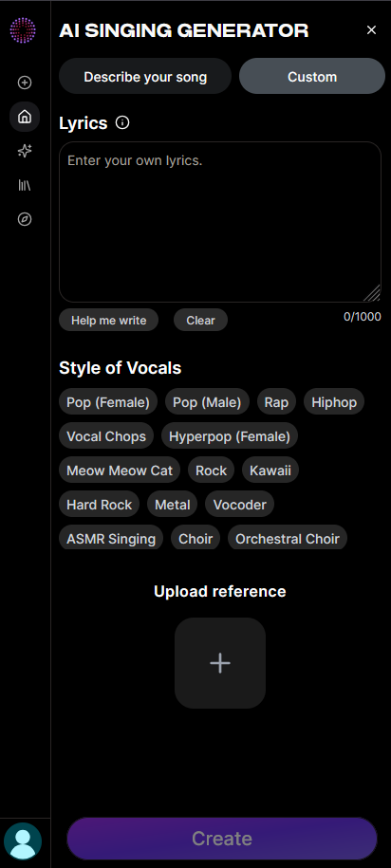Open the Home icon in sidebar

[25, 117]
